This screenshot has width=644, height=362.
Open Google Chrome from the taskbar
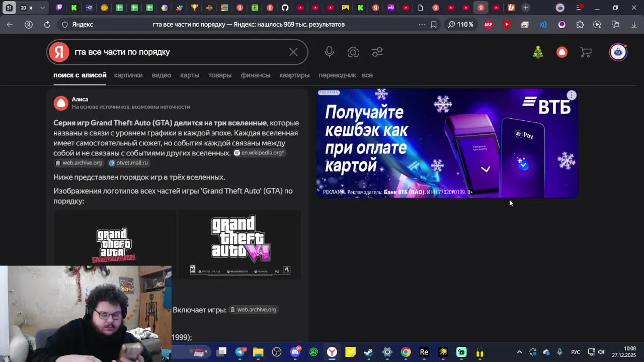point(406,352)
